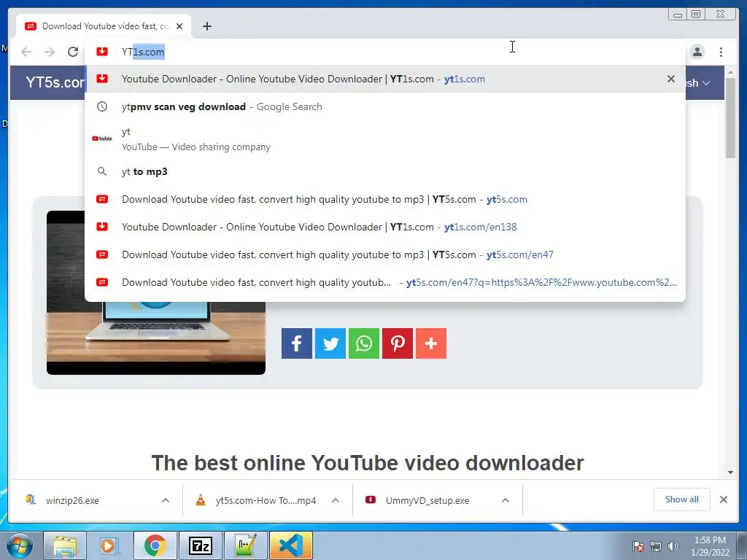Launch Windows Media Player from the taskbar

(x=109, y=545)
